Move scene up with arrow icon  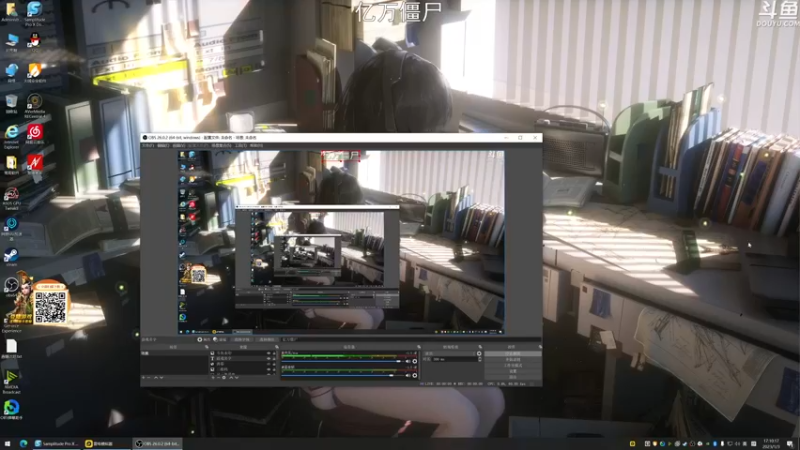click(x=156, y=378)
